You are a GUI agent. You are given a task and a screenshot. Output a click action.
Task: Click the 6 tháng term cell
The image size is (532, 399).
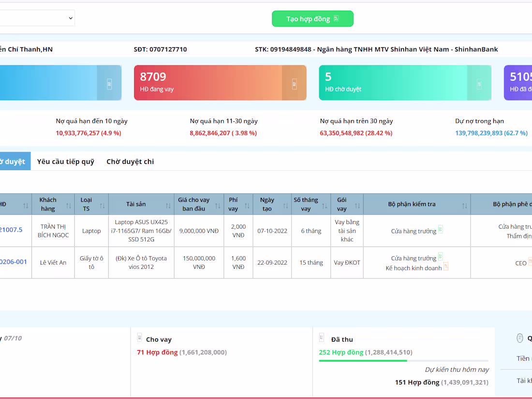311,231
